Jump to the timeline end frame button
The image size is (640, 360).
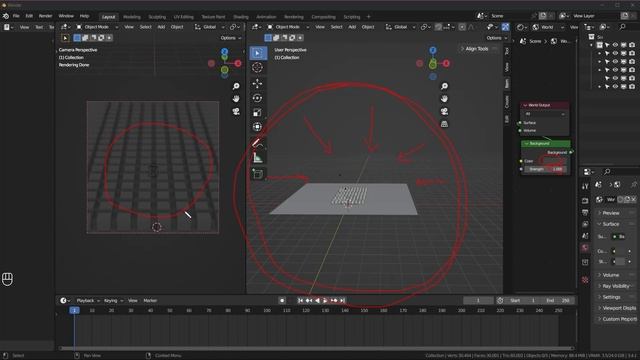(x=343, y=300)
